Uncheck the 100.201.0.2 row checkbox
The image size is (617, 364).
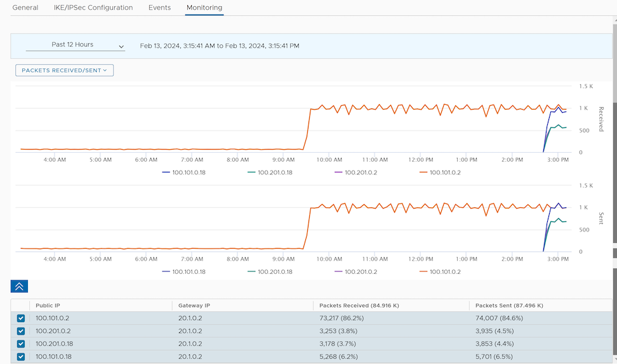point(21,330)
